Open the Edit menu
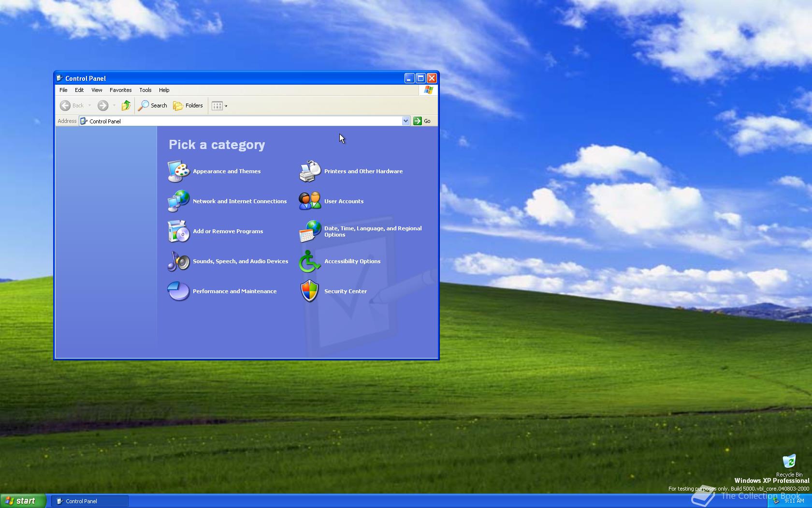812x508 pixels. pos(79,90)
